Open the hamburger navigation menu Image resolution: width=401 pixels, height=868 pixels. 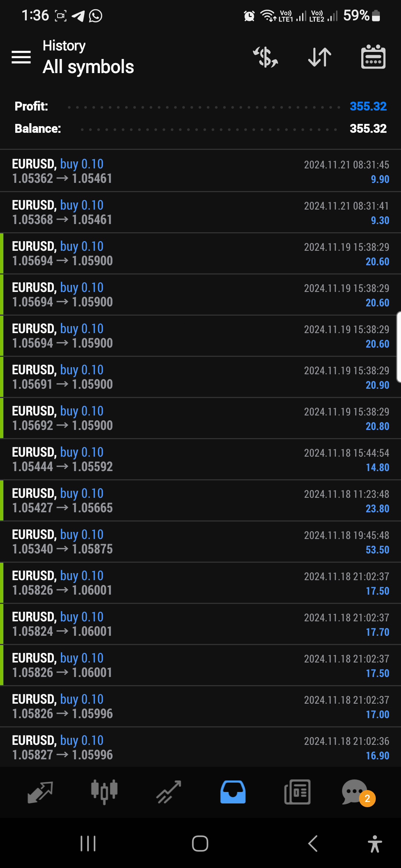(21, 57)
